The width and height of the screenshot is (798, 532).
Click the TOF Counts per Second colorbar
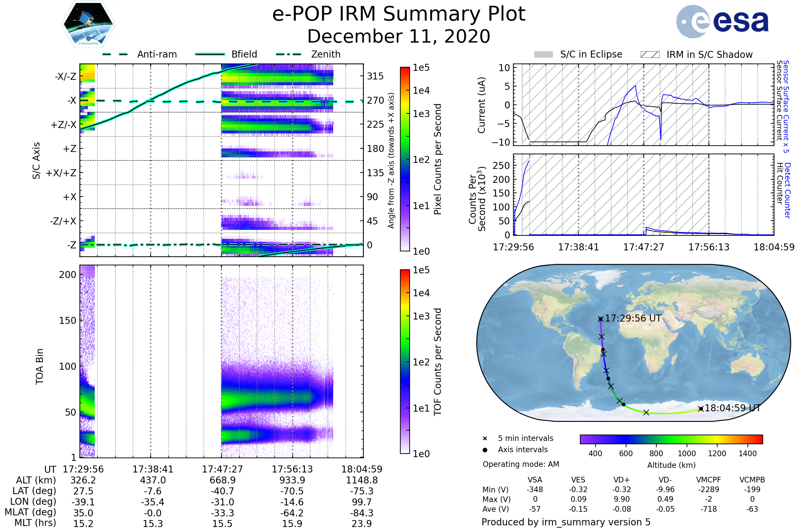pyautogui.click(x=405, y=361)
